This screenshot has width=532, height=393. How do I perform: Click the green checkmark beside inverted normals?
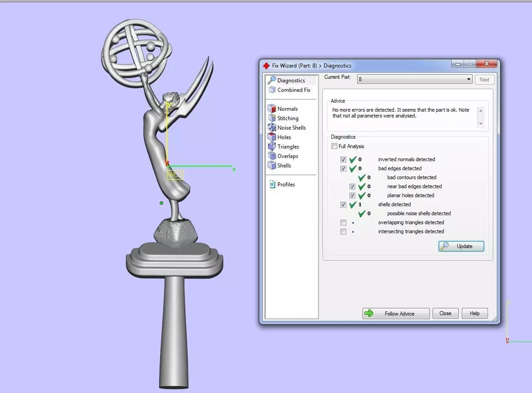(353, 159)
